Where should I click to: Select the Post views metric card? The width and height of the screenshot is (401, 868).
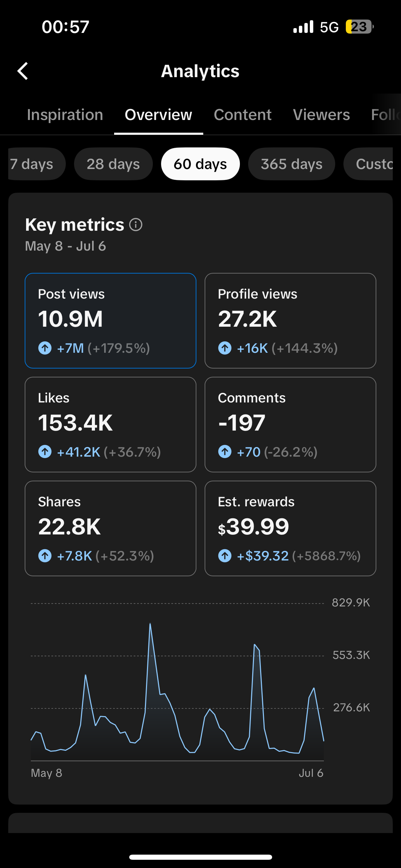(x=110, y=321)
